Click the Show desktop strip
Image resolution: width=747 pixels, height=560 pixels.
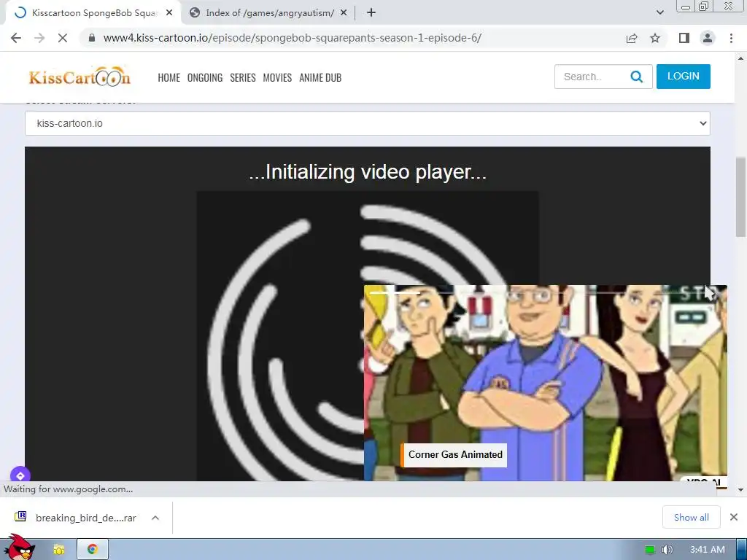pos(742,550)
